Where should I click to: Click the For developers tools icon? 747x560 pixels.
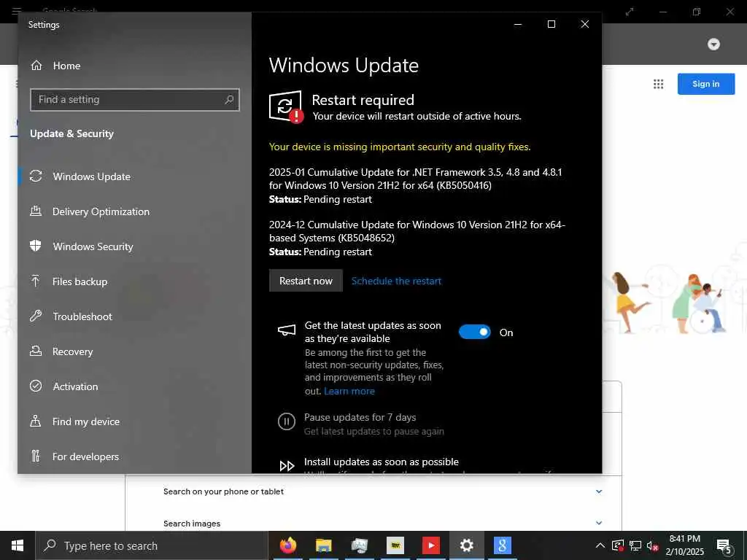point(36,456)
